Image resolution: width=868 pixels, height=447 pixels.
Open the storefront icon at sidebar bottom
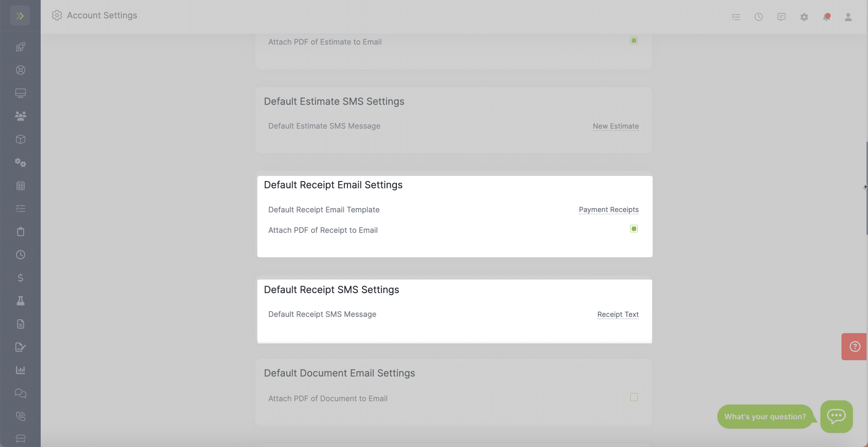pos(20,439)
